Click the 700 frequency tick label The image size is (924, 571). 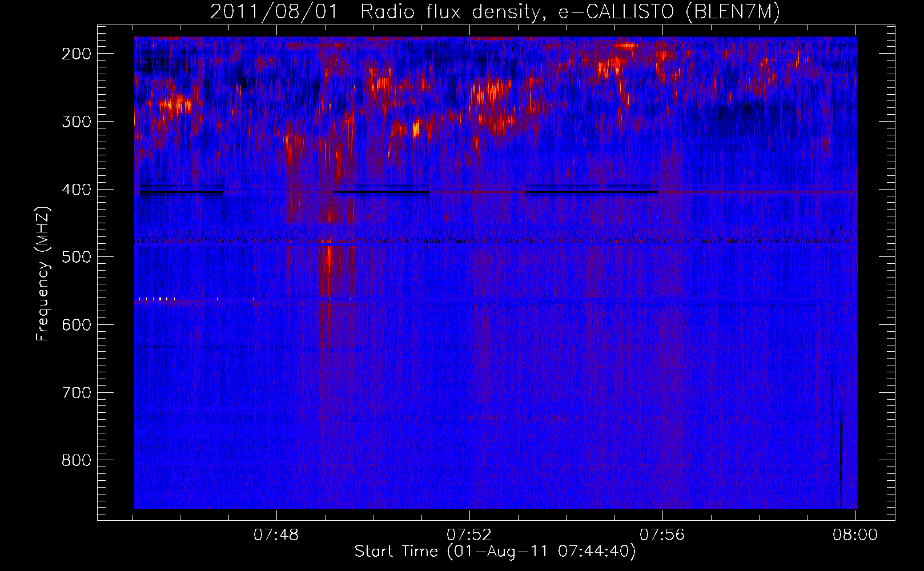point(77,393)
